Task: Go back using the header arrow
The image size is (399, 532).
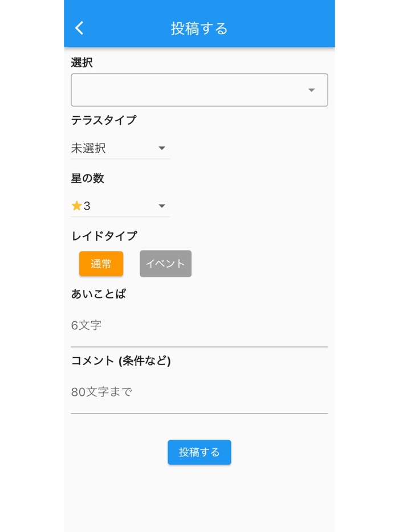Action: pyautogui.click(x=79, y=28)
